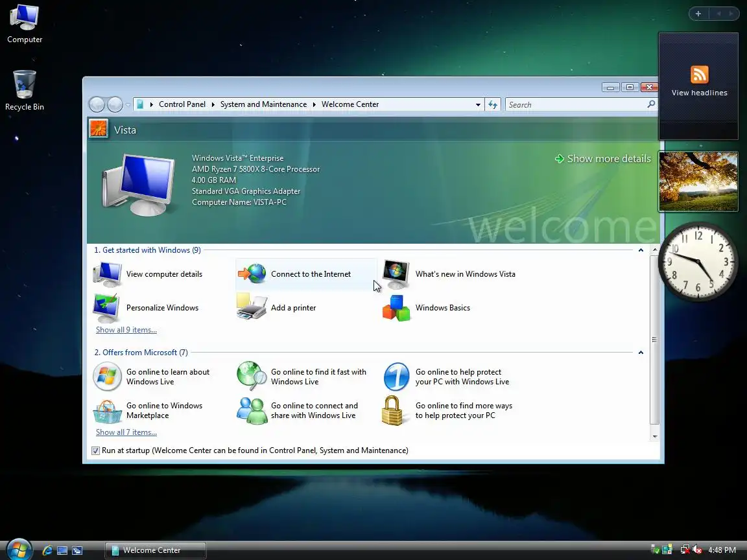Click Show Desktop in Quick Launch
Image resolution: width=747 pixels, height=560 pixels.
pyautogui.click(x=62, y=550)
